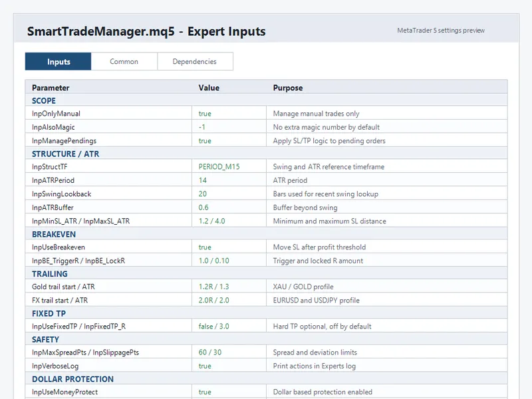Click the 1.2R / 1.3 value
The image size is (532, 399).
[x=213, y=287]
